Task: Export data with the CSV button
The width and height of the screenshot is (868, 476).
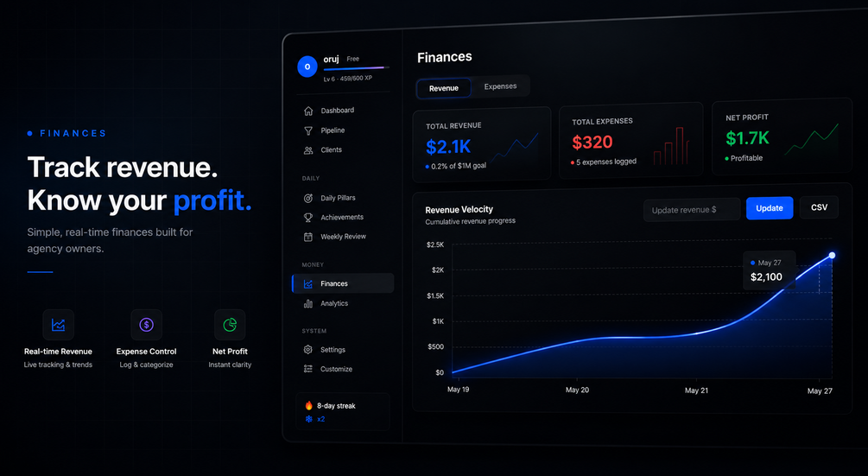Action: 819,207
